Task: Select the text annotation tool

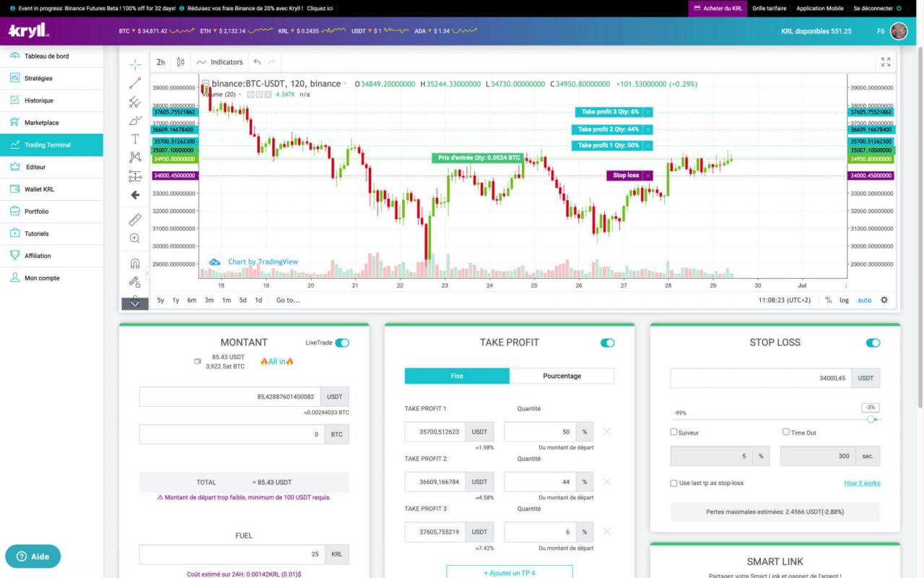Action: [x=134, y=139]
